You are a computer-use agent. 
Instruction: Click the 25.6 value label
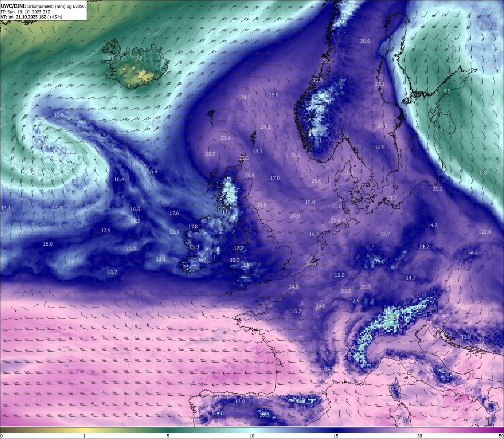pos(295,155)
